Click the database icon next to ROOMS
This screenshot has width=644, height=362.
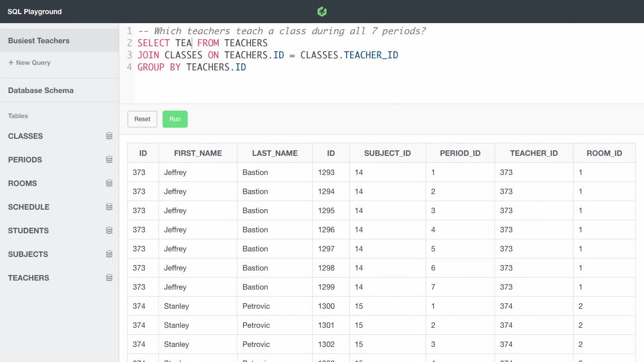pos(109,183)
